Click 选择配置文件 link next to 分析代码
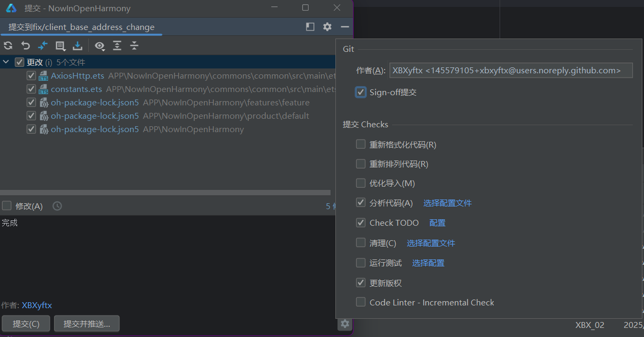Image resolution: width=644 pixels, height=337 pixels. (447, 203)
